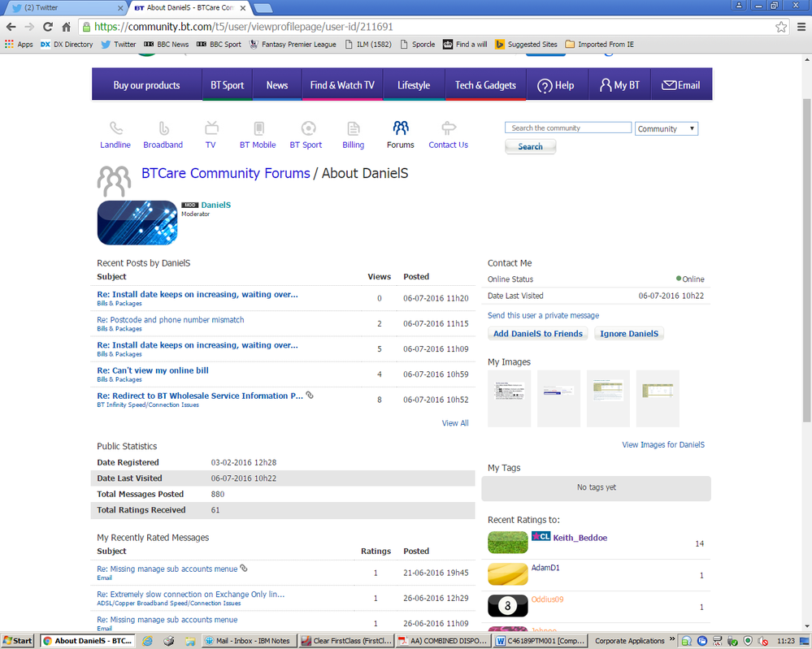812x649 pixels.
Task: Send this user a private message
Action: tap(543, 315)
